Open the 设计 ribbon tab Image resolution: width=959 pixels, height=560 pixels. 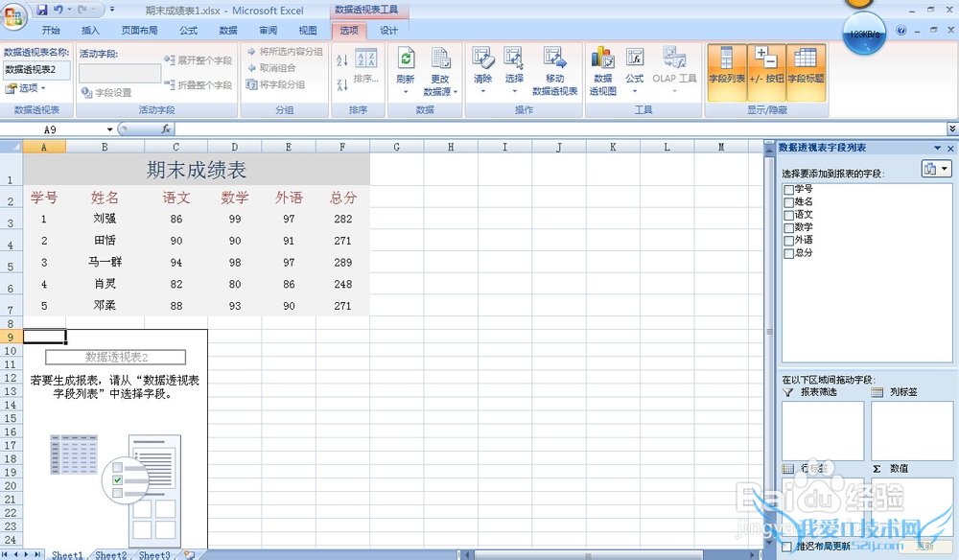pyautogui.click(x=388, y=30)
